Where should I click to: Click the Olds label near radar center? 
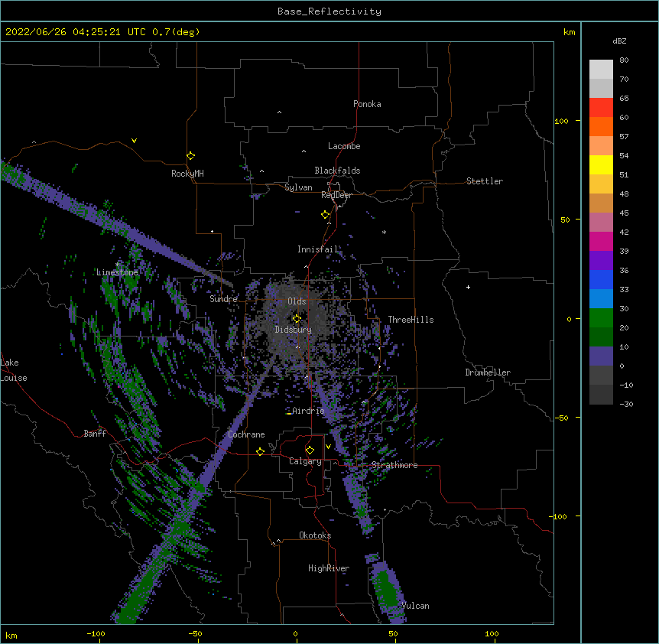297,301
